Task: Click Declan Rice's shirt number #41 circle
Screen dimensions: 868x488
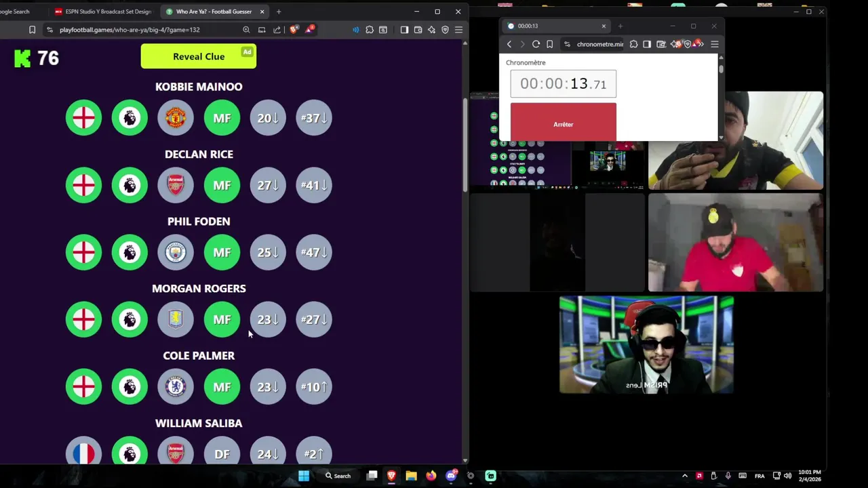Action: (314, 185)
